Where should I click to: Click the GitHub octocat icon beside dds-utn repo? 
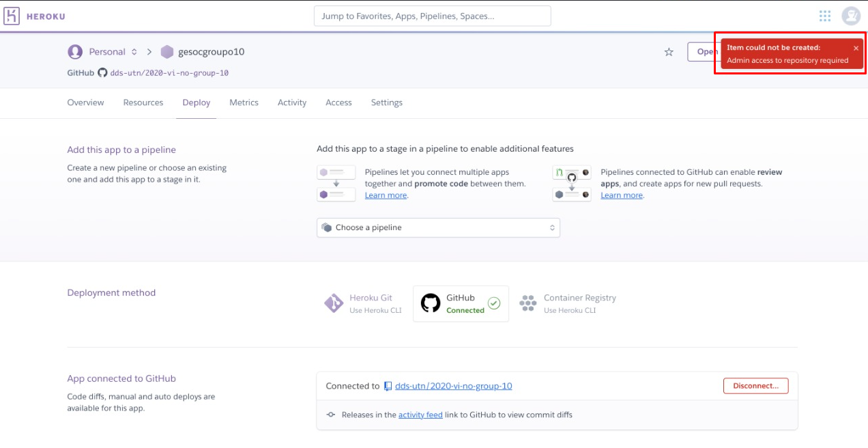click(x=102, y=72)
